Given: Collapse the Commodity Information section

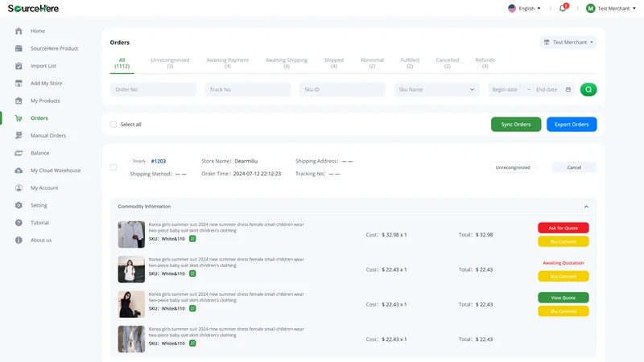Looking at the screenshot, I should click(586, 207).
